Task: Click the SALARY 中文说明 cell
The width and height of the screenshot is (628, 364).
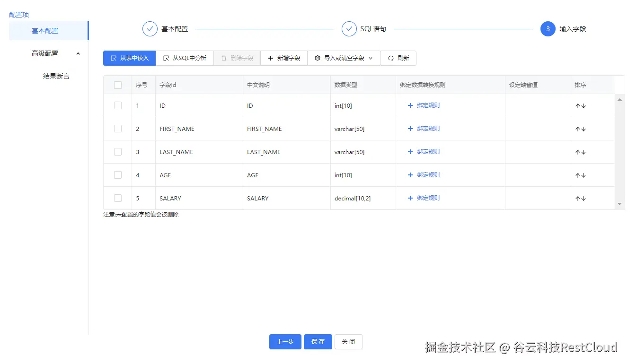Action: pos(287,198)
